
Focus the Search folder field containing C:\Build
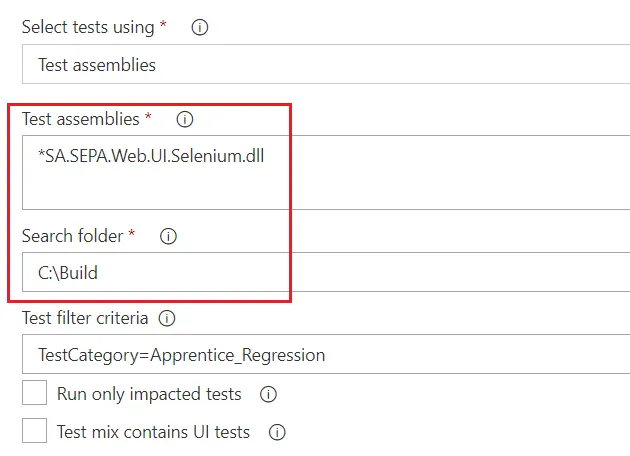[x=325, y=272]
